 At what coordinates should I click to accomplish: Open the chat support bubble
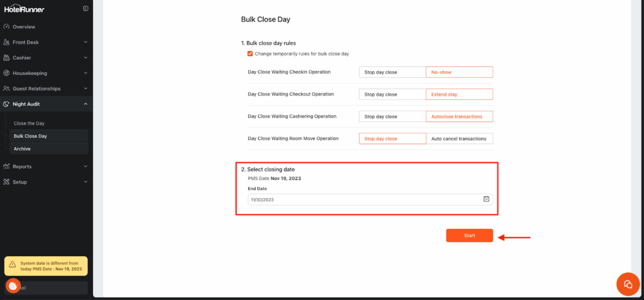(627, 284)
